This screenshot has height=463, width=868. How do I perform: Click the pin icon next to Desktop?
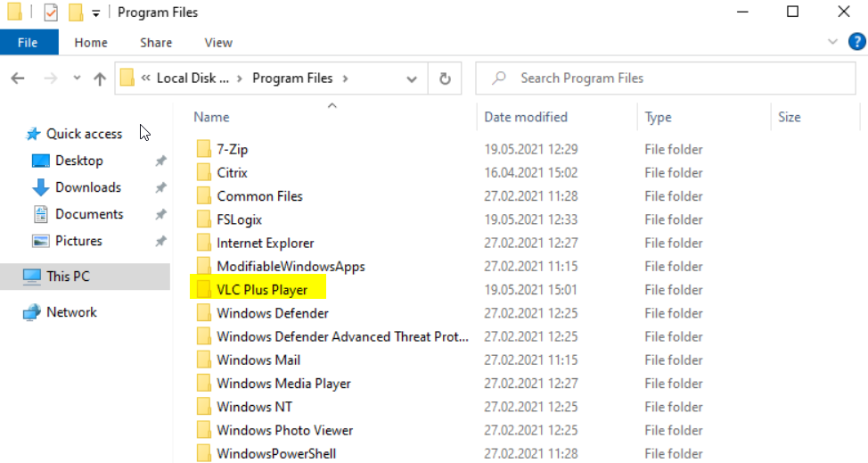click(160, 161)
